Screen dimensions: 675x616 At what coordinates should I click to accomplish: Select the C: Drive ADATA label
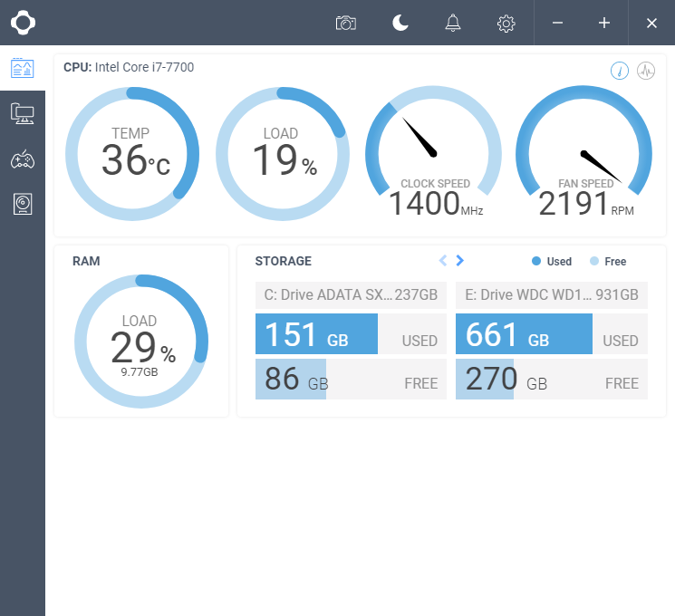(351, 294)
